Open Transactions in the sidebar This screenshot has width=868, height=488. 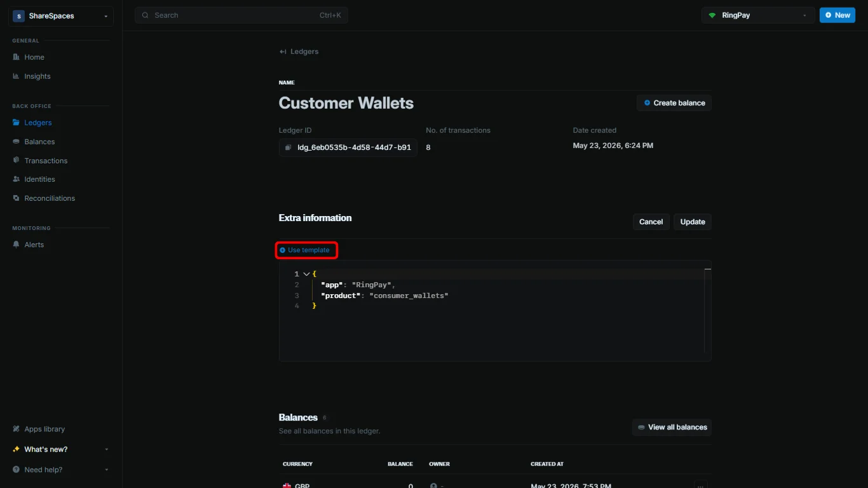click(x=46, y=161)
